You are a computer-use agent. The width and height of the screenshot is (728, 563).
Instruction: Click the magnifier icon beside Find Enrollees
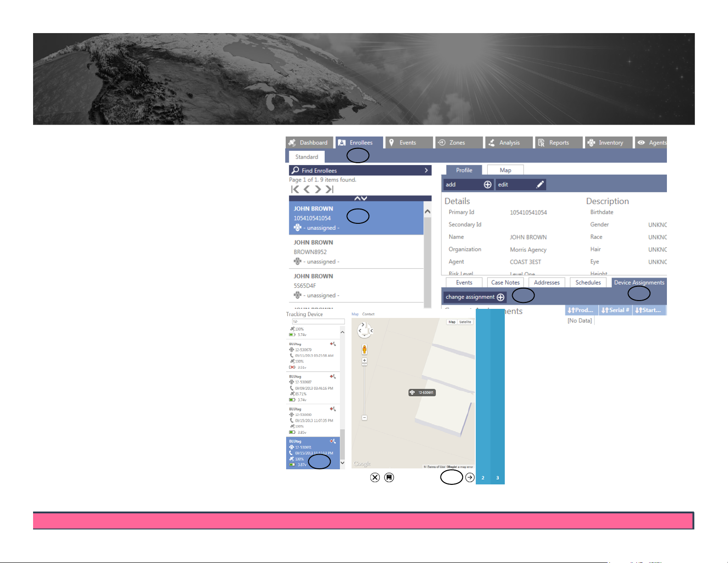point(295,171)
